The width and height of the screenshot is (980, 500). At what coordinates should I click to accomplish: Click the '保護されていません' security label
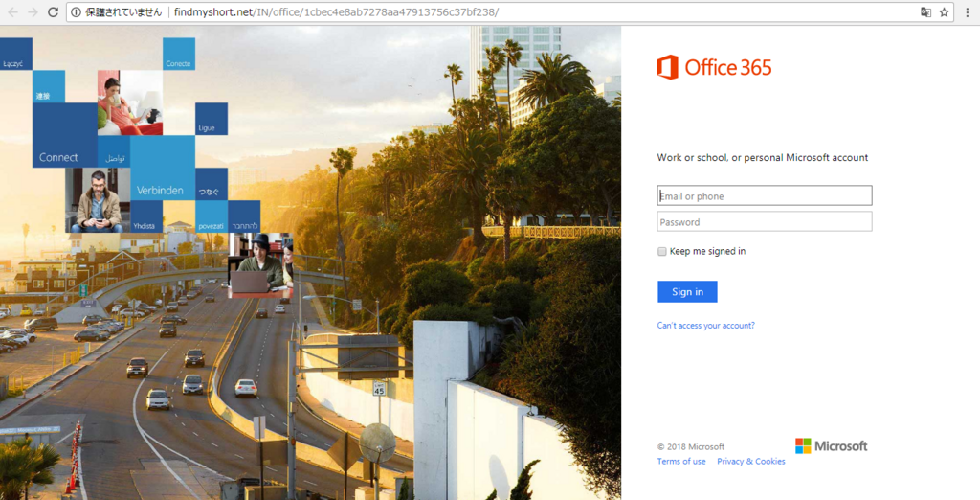pos(123,11)
